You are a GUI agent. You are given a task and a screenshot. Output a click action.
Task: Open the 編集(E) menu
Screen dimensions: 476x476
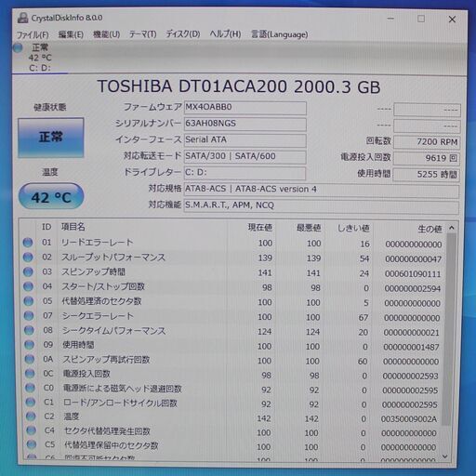[71, 34]
